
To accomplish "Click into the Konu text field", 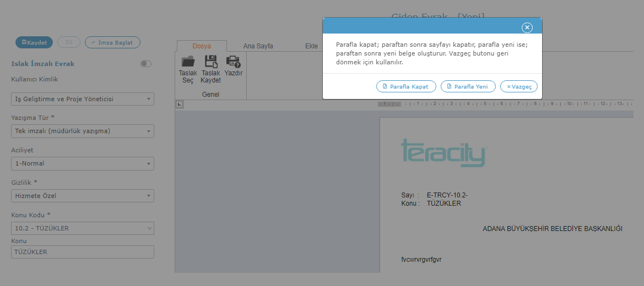I will click(x=83, y=252).
